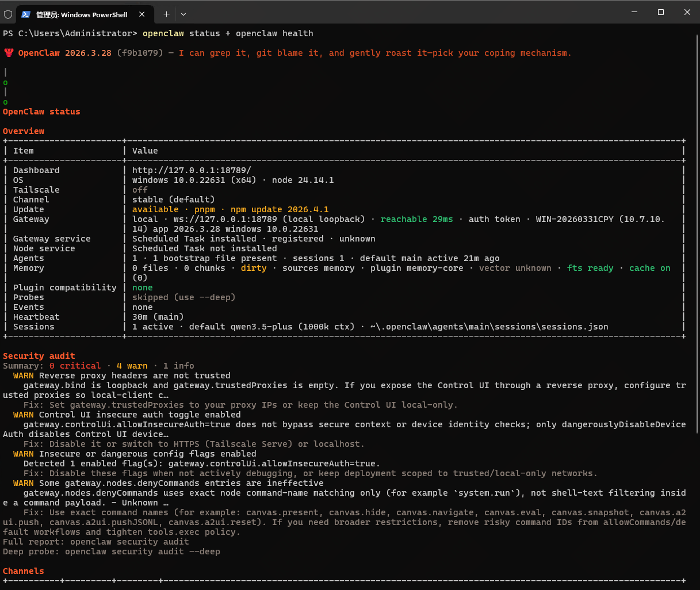This screenshot has width=700, height=590.
Task: Click '0 critical' in summary
Action: coord(75,366)
